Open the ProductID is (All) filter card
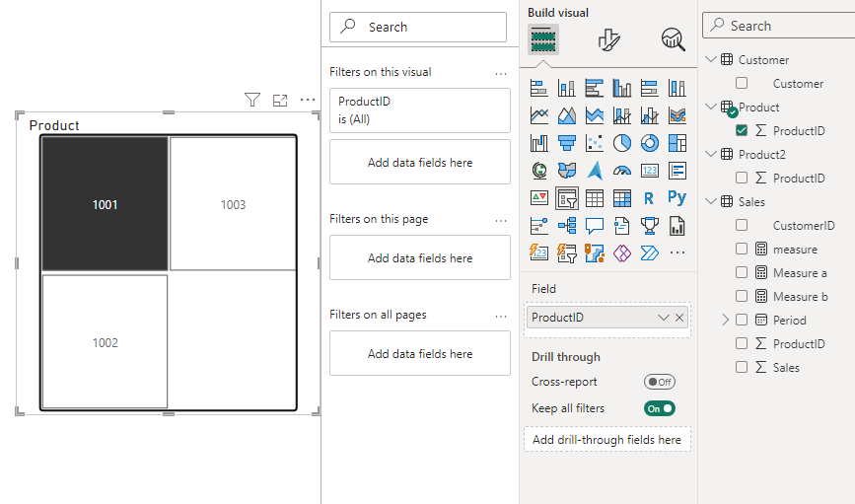 coord(420,110)
